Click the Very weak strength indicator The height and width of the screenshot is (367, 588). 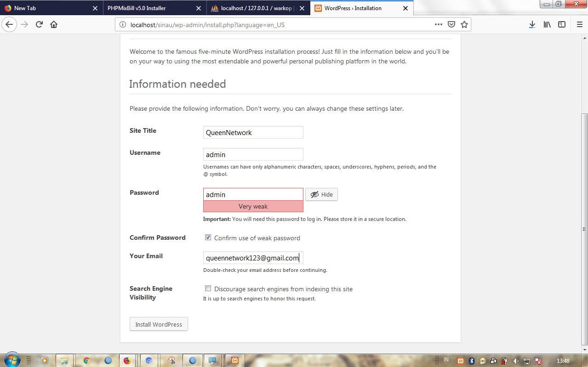click(x=253, y=206)
